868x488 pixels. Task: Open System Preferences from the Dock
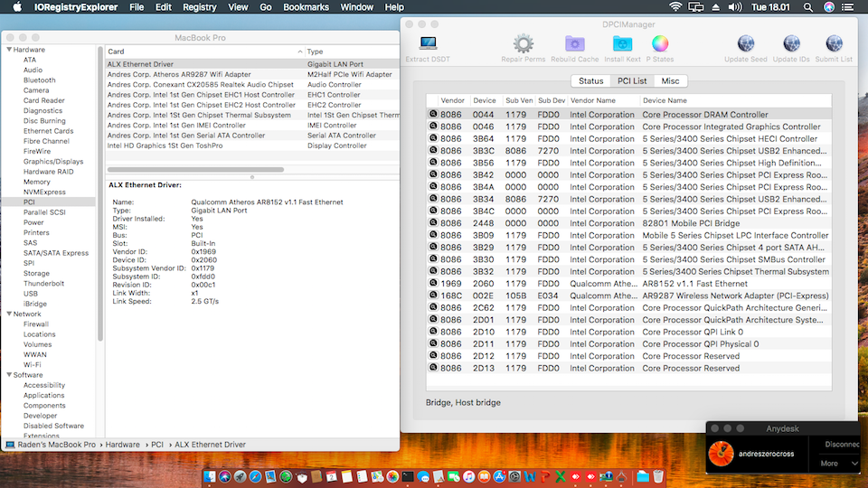point(514,476)
